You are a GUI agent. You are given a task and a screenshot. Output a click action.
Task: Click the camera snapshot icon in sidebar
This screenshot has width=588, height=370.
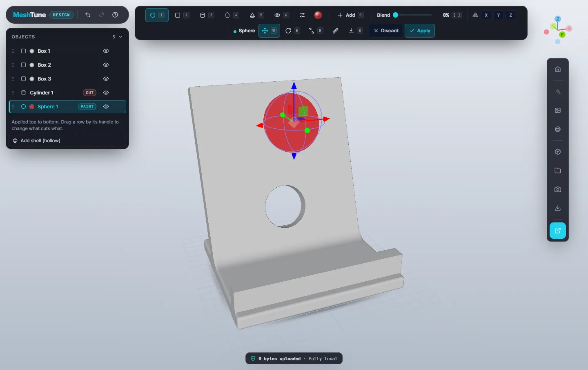click(558, 189)
